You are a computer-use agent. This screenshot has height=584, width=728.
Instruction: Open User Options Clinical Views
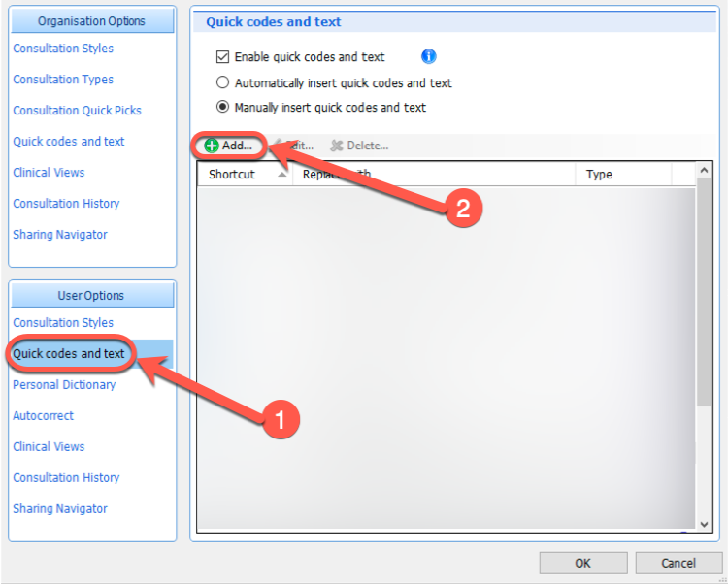pos(49,446)
